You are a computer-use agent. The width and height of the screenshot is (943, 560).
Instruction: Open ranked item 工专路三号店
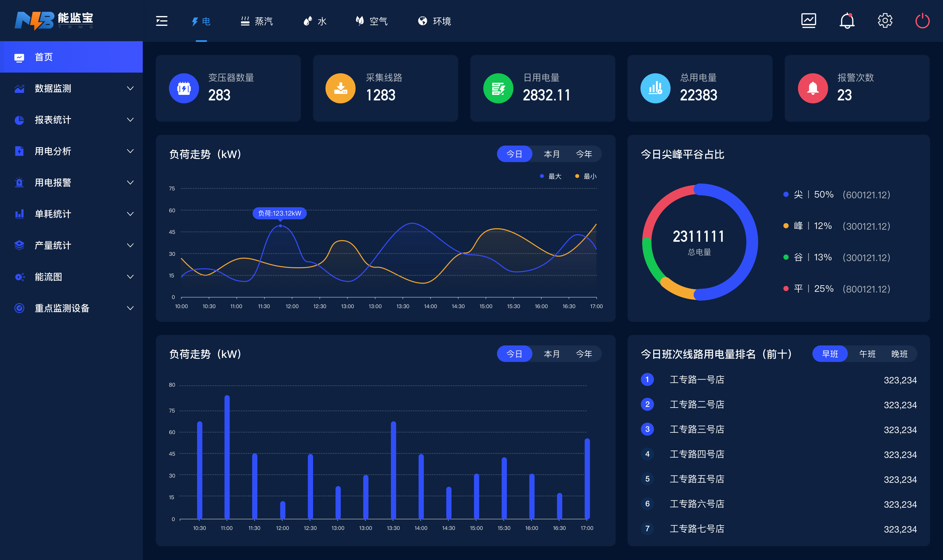click(x=697, y=429)
